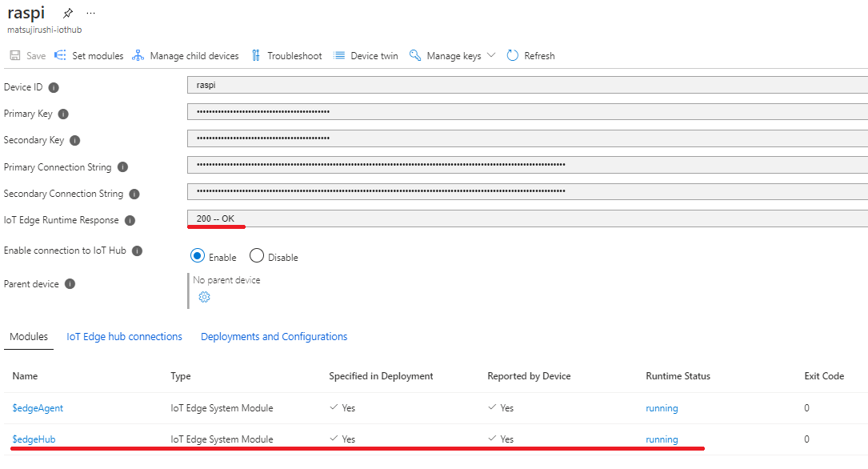This screenshot has height=469, width=868.
Task: Click the Specified in Deployment column header
Action: 381,376
